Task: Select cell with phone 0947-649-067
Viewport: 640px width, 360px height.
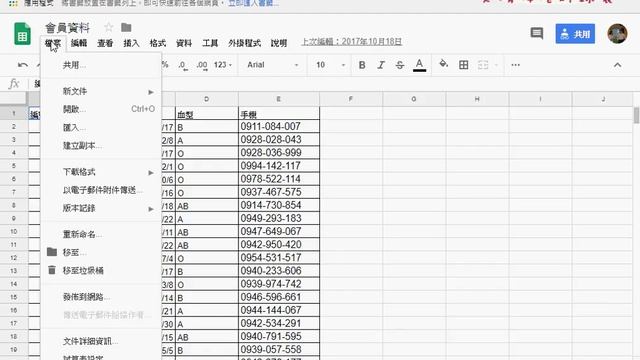Action: coord(279,231)
